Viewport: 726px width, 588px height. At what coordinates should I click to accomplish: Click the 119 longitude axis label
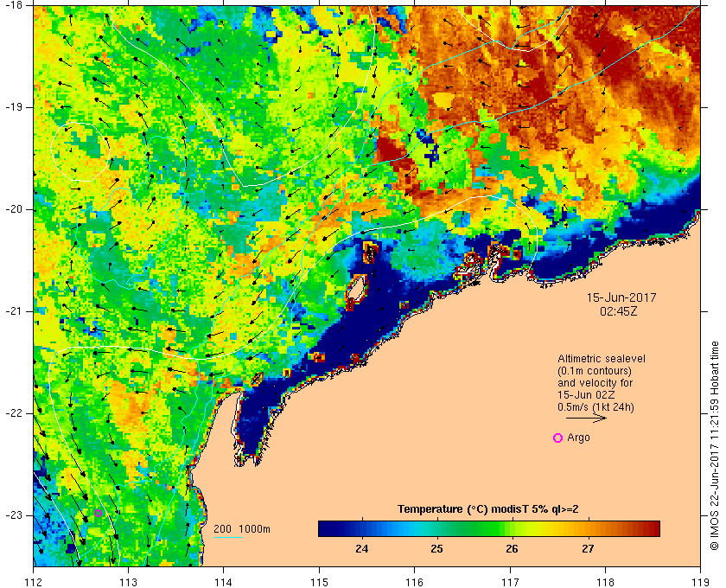700,582
